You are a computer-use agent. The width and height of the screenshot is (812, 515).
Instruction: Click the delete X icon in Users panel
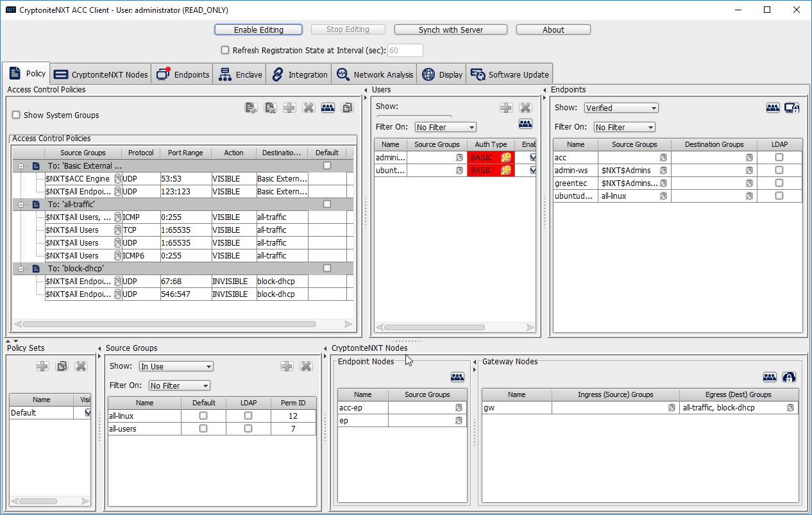[525, 108]
